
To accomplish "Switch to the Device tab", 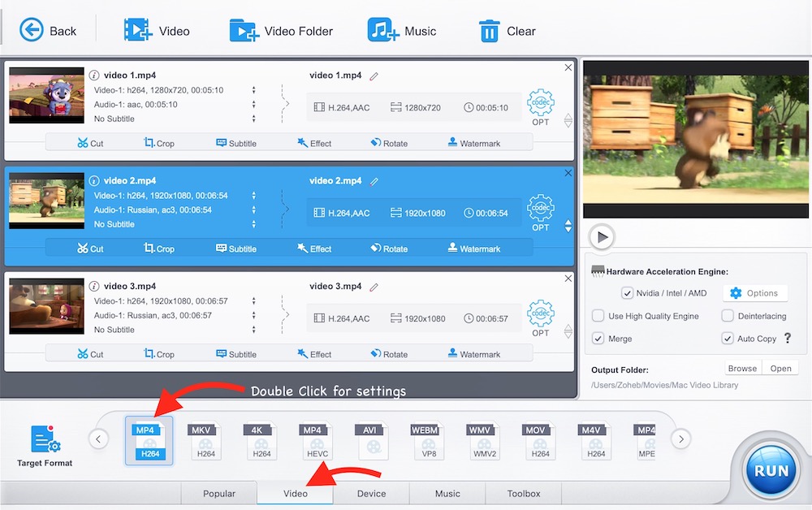I will coord(371,493).
